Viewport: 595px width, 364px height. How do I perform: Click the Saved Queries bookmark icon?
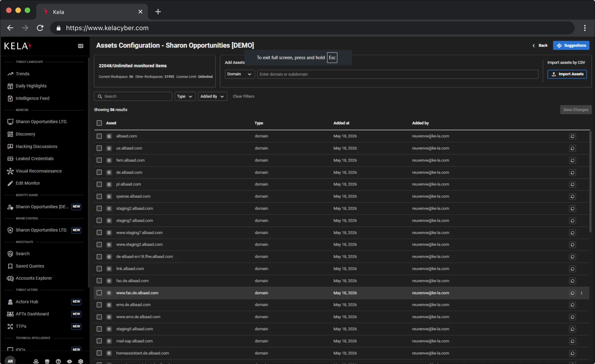coord(10,266)
